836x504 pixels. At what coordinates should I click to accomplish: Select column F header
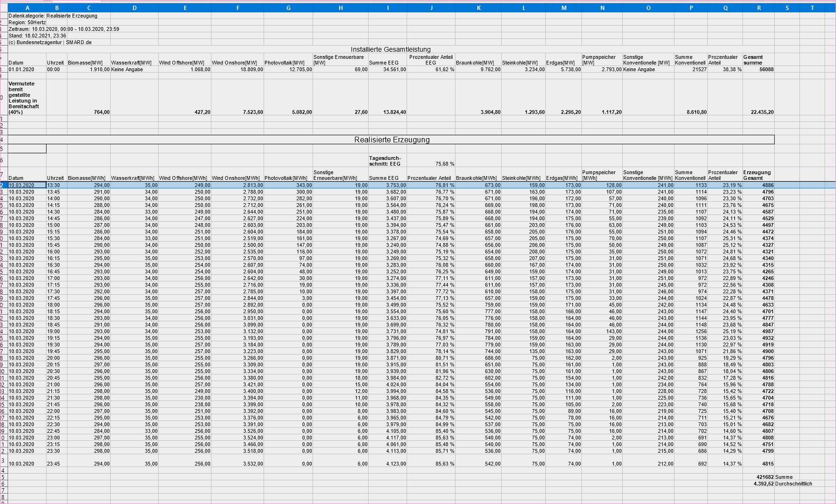click(237, 8)
